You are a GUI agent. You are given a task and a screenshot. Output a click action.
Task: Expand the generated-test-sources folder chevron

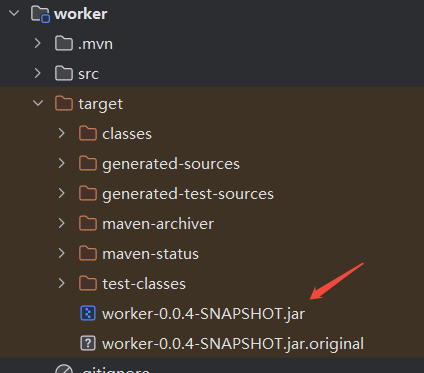tap(62, 193)
